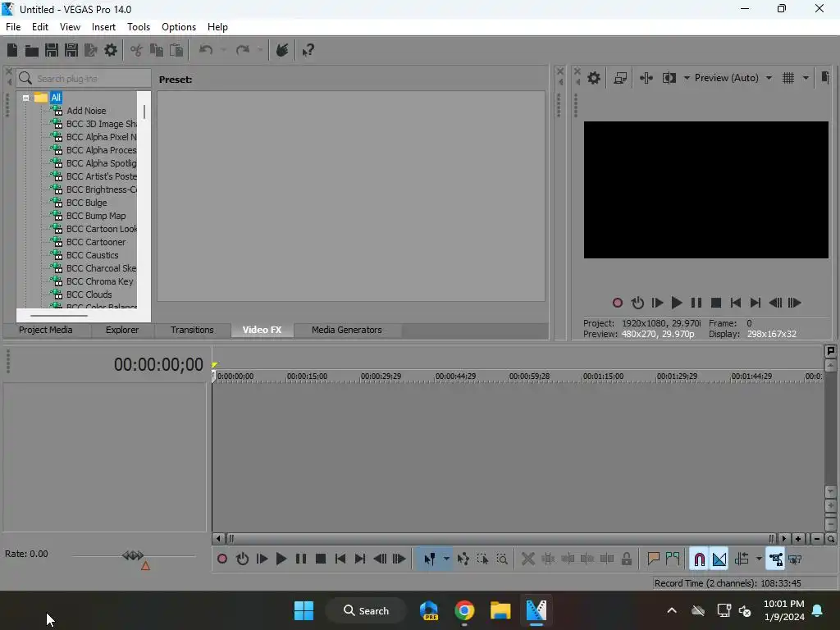This screenshot has width=840, height=630.
Task: Open the Options menu
Action: [179, 27]
